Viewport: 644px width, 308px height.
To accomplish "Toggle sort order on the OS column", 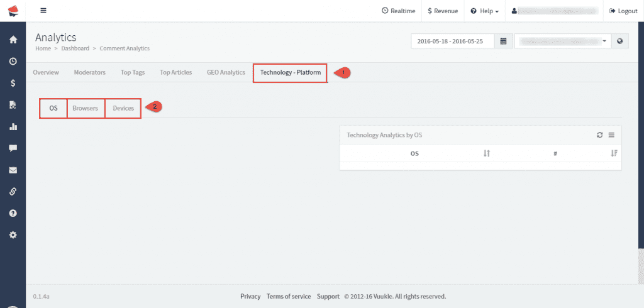I will click(486, 153).
